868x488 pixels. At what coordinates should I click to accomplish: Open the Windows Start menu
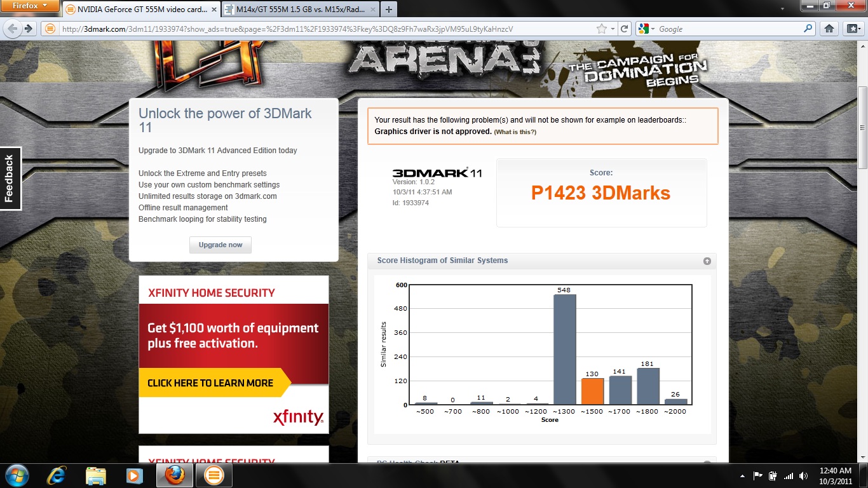tap(17, 475)
